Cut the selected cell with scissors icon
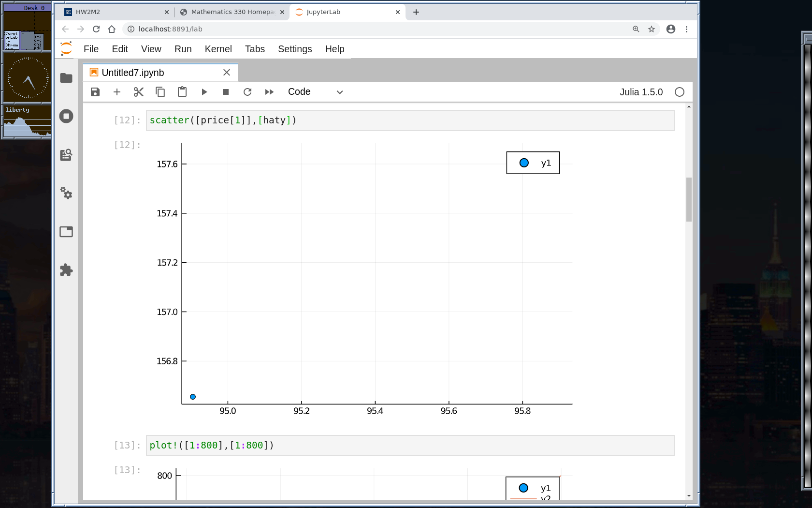812x508 pixels. (x=139, y=92)
